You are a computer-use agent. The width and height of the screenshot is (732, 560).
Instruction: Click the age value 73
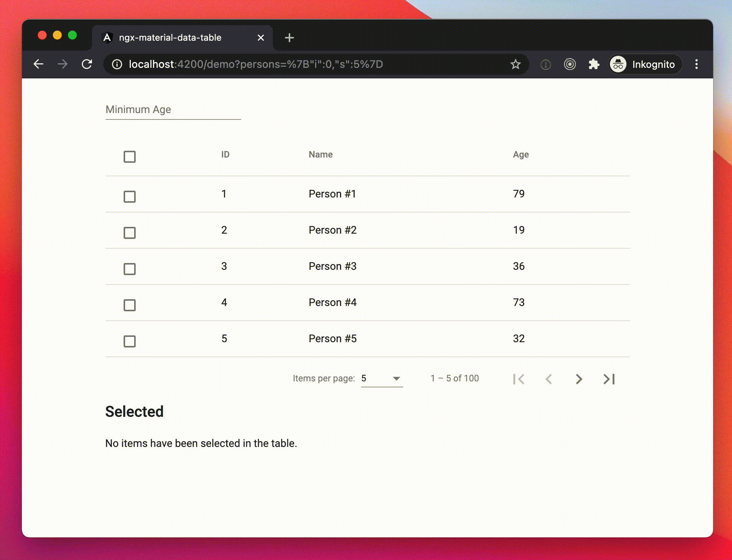(519, 302)
